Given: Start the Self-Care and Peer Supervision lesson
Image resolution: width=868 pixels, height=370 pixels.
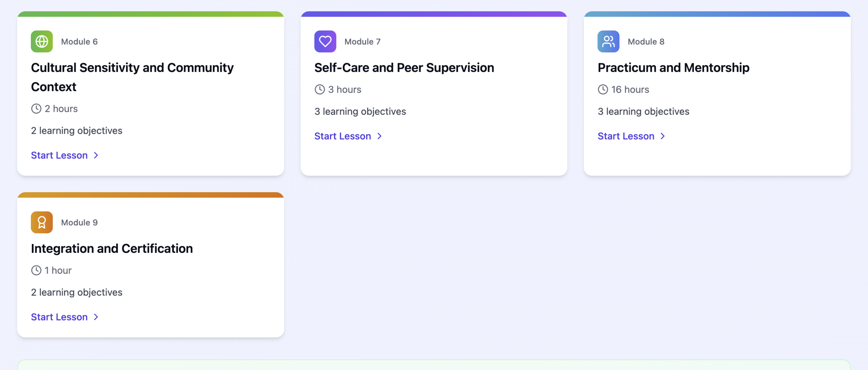Looking at the screenshot, I should [x=342, y=136].
